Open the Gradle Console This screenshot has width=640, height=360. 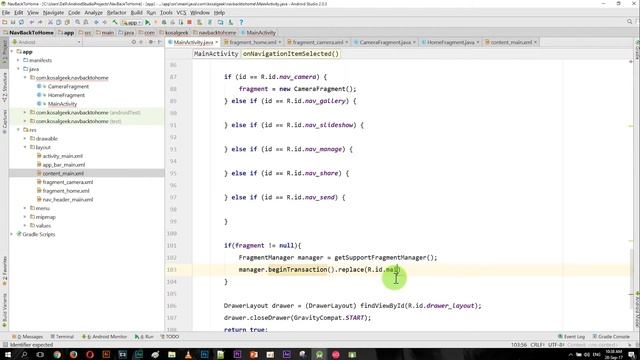click(x=611, y=337)
